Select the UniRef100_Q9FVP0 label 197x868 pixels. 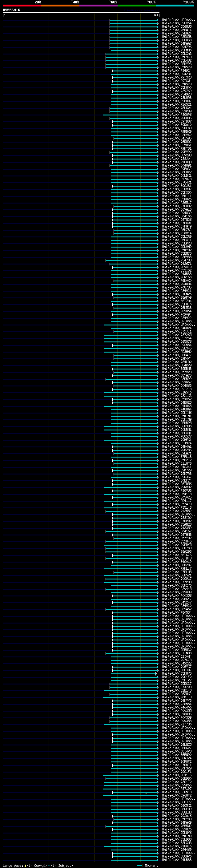coord(177,152)
